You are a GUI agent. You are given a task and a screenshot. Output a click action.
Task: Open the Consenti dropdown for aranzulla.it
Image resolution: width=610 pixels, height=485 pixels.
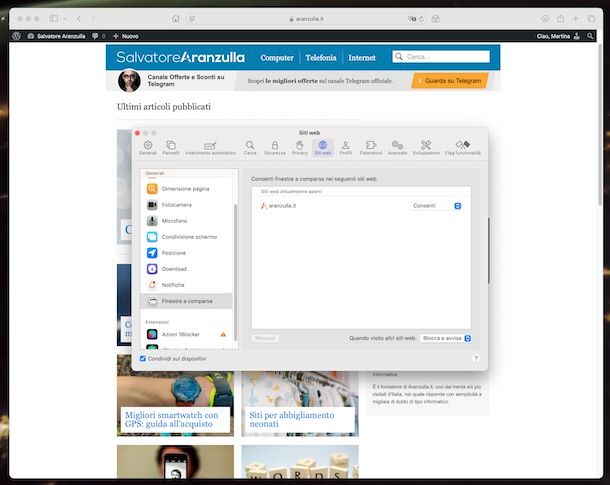(x=436, y=206)
